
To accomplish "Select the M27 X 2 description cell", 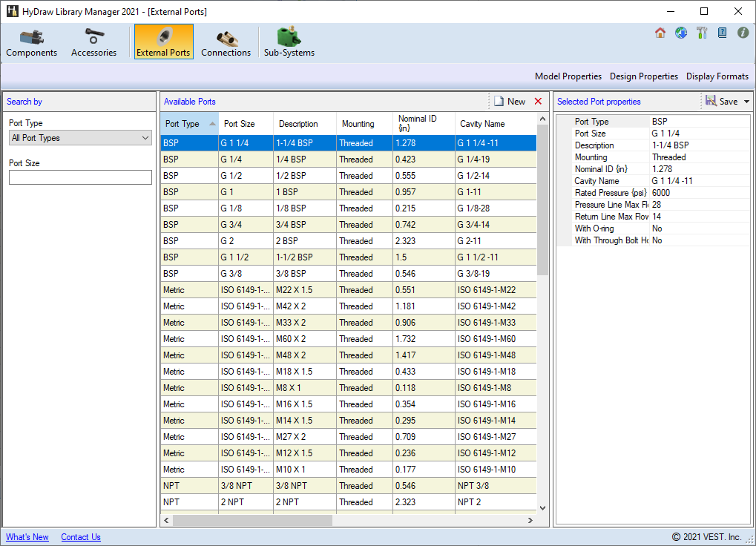I will 305,437.
